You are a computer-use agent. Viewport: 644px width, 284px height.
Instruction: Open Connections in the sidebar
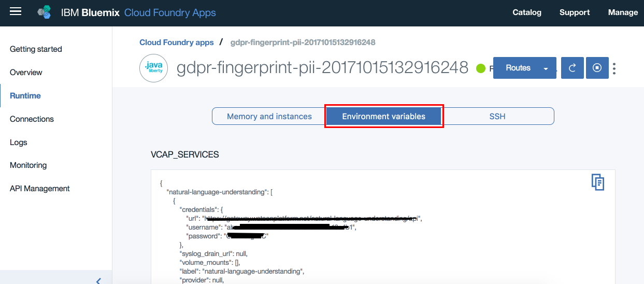(x=32, y=119)
